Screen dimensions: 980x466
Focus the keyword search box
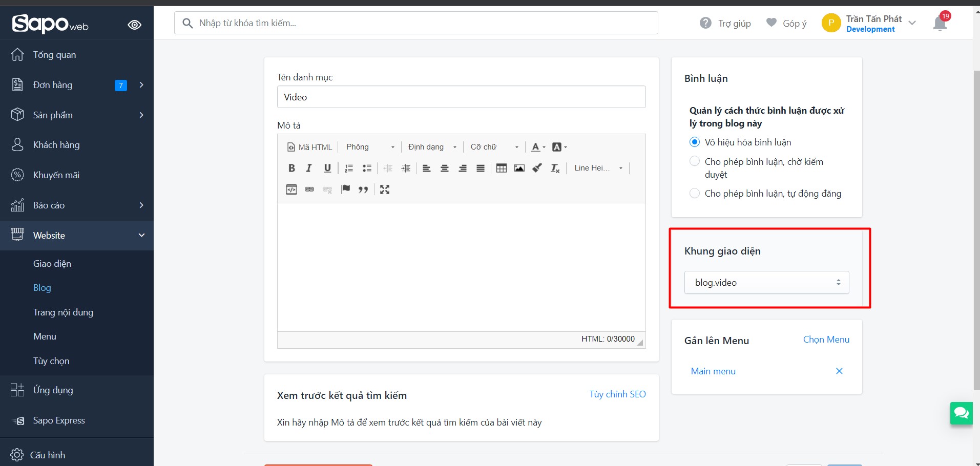click(416, 23)
